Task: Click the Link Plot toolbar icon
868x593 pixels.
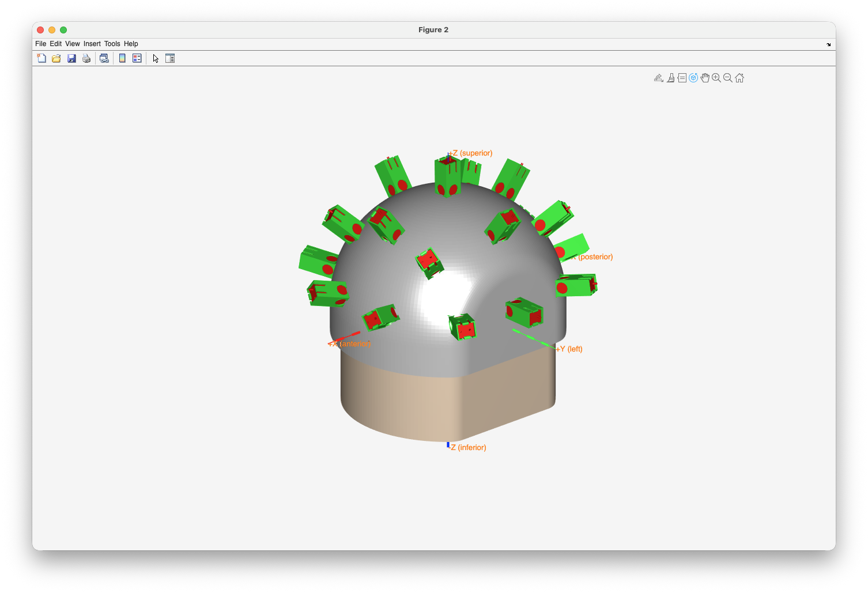Action: (x=104, y=58)
